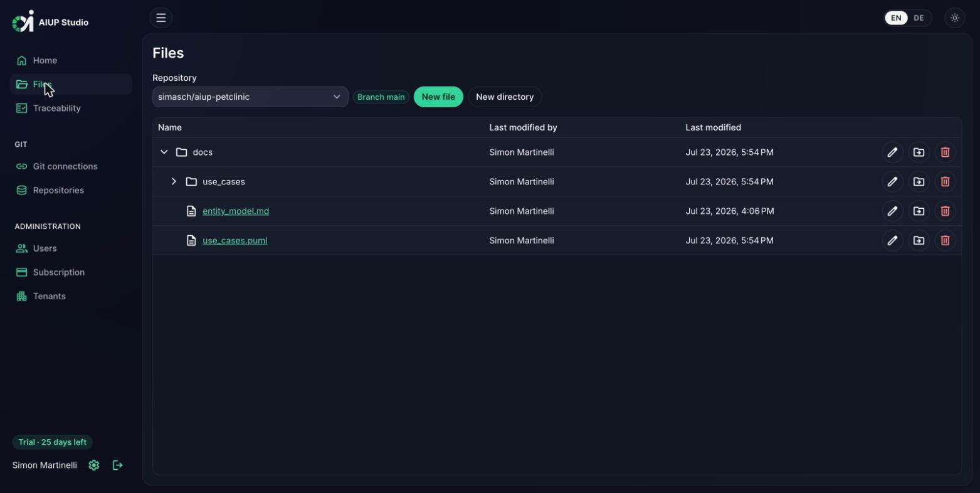Open Subscription under Administration
Screen dimensions: 980x493
tap(71, 273)
